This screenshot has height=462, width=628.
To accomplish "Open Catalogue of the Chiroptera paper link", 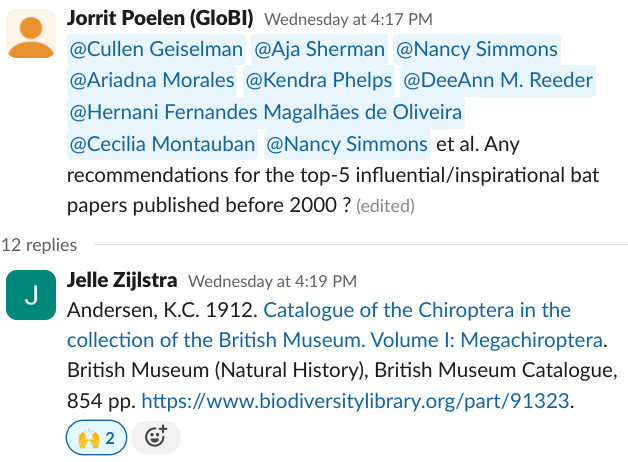I will [417, 310].
